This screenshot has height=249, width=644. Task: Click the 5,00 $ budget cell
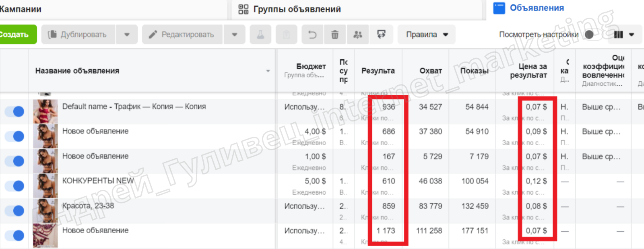click(315, 181)
